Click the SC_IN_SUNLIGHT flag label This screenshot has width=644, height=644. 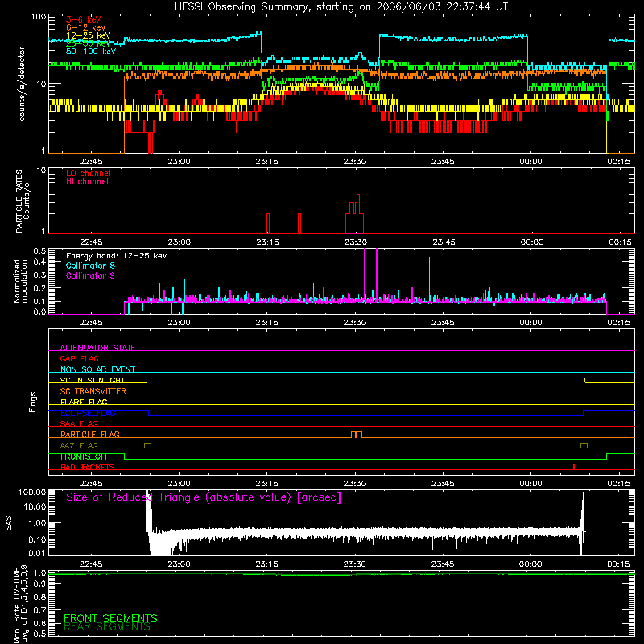[x=93, y=380]
